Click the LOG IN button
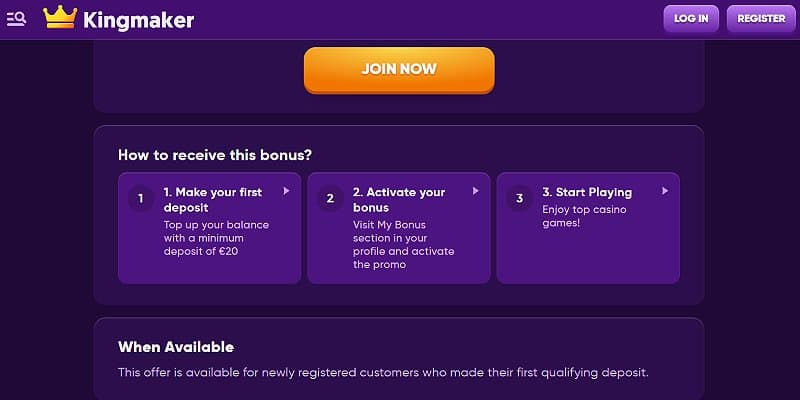The height and width of the screenshot is (400, 800). (691, 19)
